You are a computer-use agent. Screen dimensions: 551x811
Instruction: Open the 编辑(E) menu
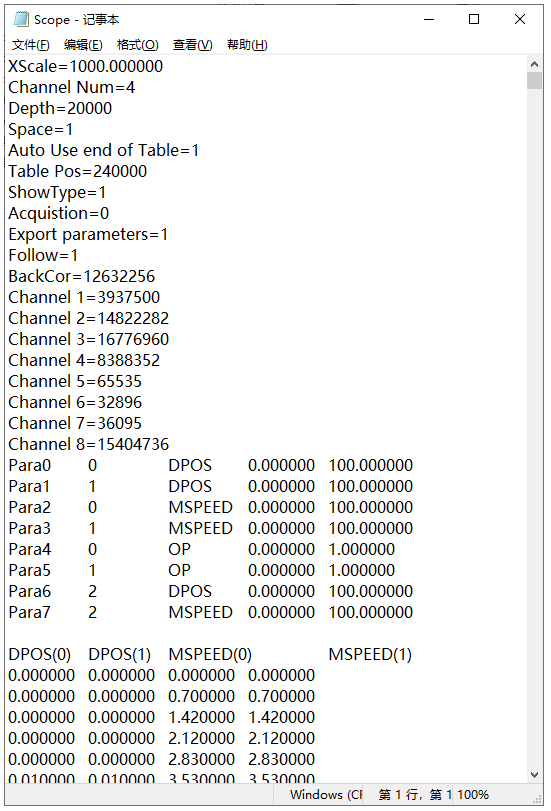83,45
